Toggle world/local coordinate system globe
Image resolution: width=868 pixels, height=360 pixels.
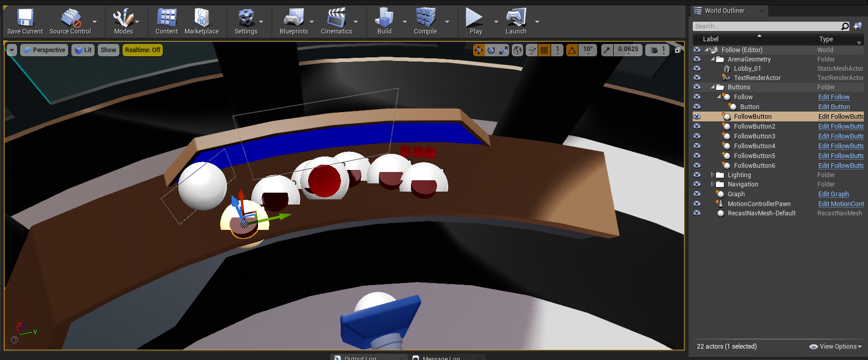pos(517,50)
